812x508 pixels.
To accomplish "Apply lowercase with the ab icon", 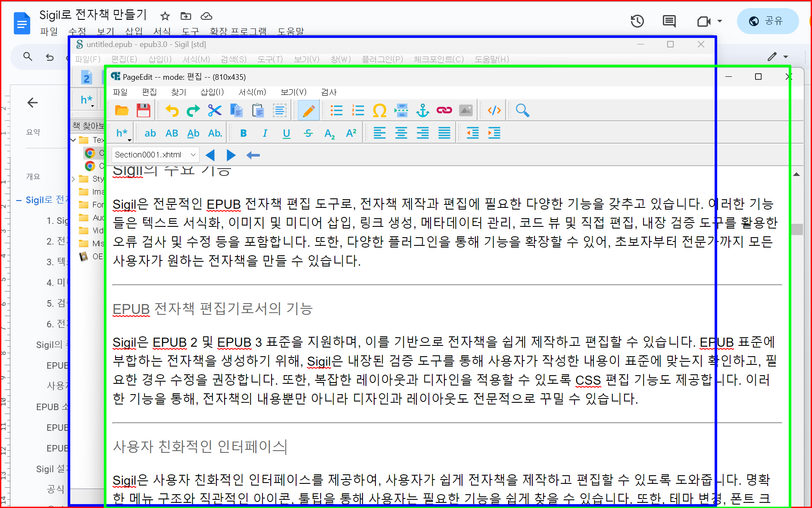I will pos(150,133).
